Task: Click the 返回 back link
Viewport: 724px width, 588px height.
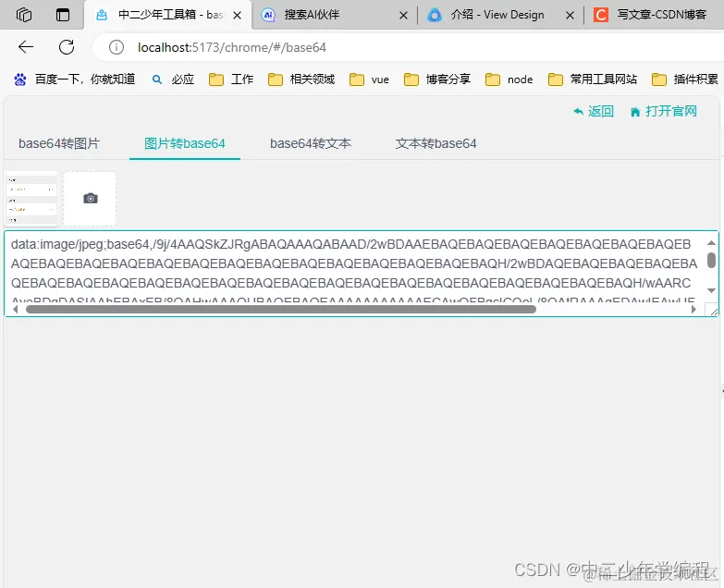Action: (594, 111)
